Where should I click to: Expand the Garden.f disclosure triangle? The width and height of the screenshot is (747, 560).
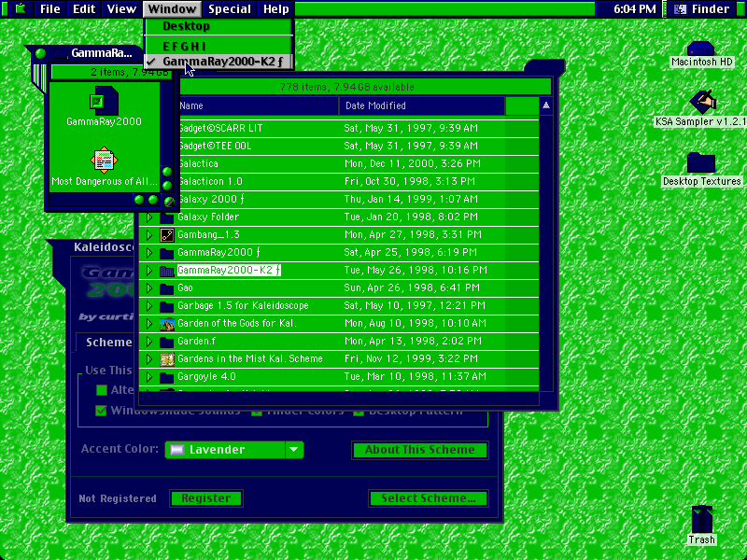149,342
